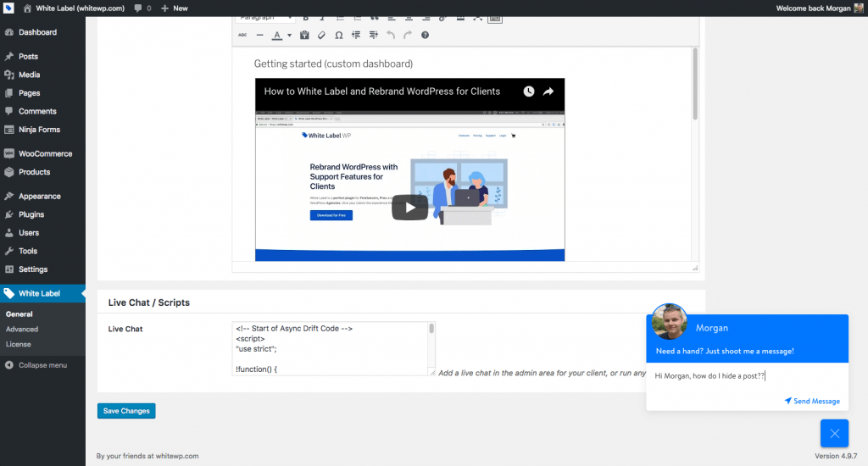The image size is (868, 466).
Task: Undo the last edit
Action: pos(391,35)
